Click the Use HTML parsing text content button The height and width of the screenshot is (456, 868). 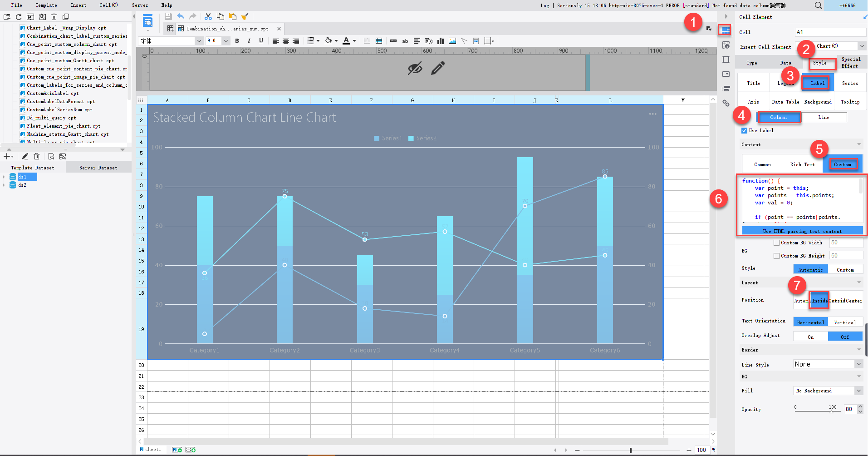(x=802, y=231)
